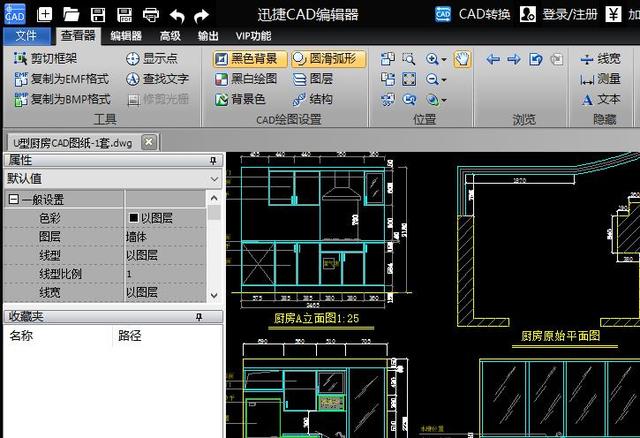Screen dimensions: 640x438
Task: Click the undo arrow icon
Action: [176, 14]
